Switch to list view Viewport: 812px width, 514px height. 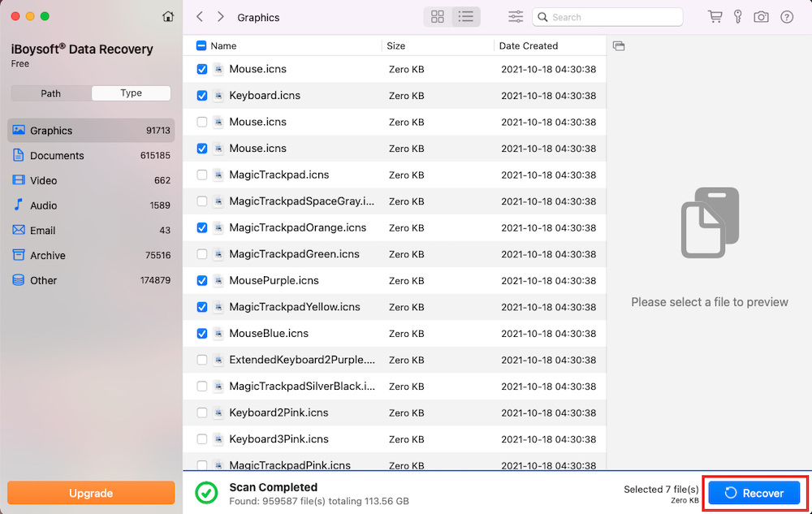465,16
